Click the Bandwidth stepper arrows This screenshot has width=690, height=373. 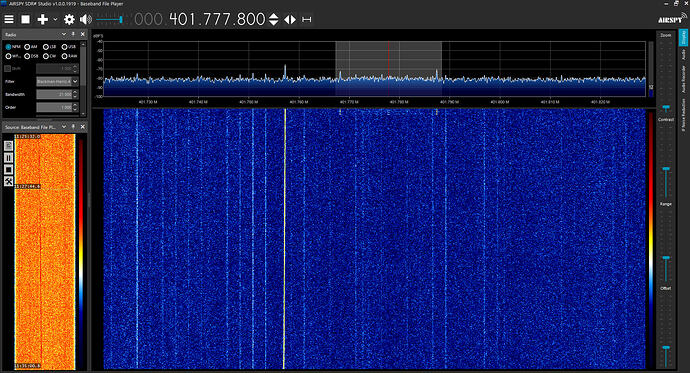(75, 94)
